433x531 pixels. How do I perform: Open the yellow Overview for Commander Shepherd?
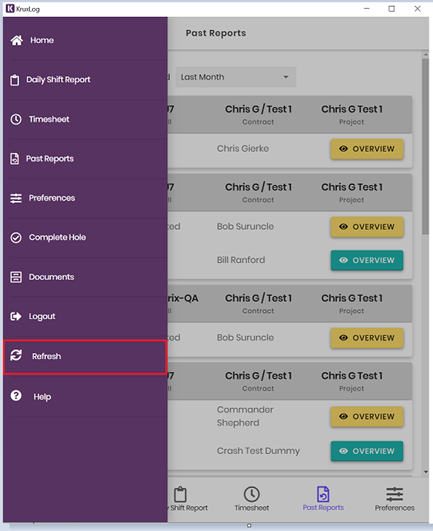(367, 417)
